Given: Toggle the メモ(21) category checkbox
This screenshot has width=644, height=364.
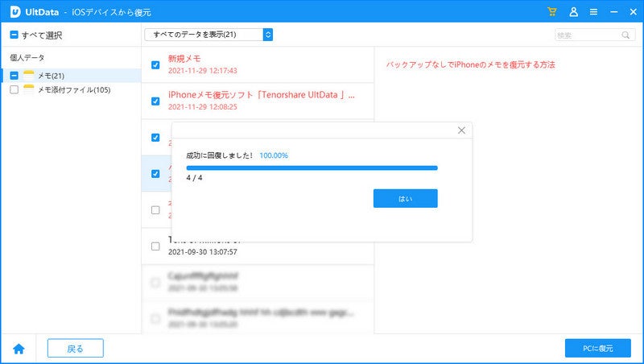Looking at the screenshot, I should click(x=14, y=76).
